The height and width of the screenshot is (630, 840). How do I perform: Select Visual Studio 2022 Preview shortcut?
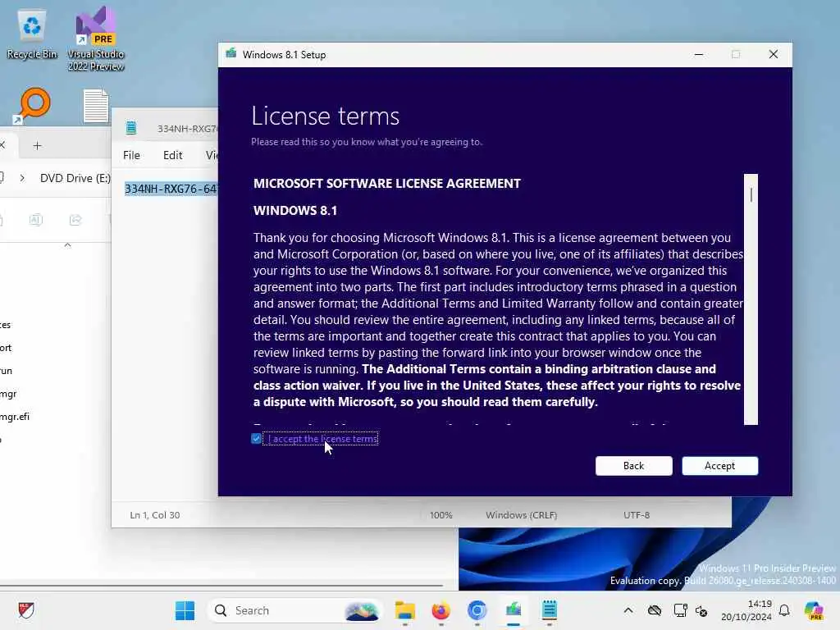point(96,39)
